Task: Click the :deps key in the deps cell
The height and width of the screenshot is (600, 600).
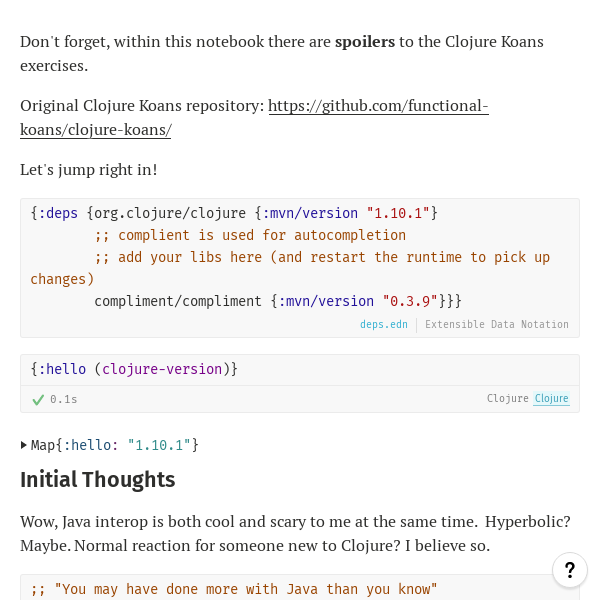Action: (58, 213)
